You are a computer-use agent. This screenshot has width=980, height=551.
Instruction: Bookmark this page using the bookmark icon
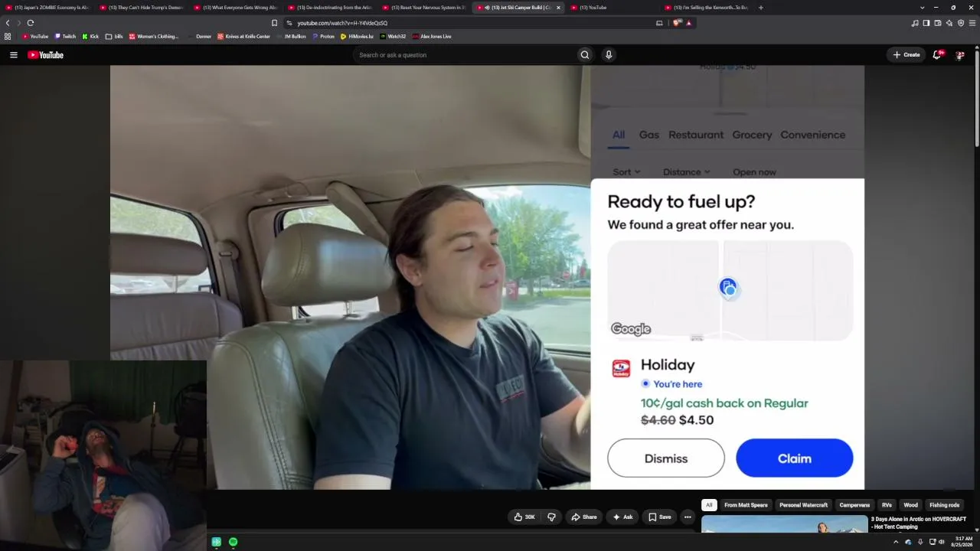(x=274, y=23)
